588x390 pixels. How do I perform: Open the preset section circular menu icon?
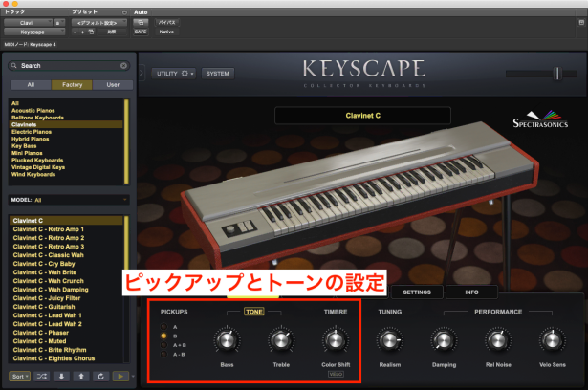[124, 12]
